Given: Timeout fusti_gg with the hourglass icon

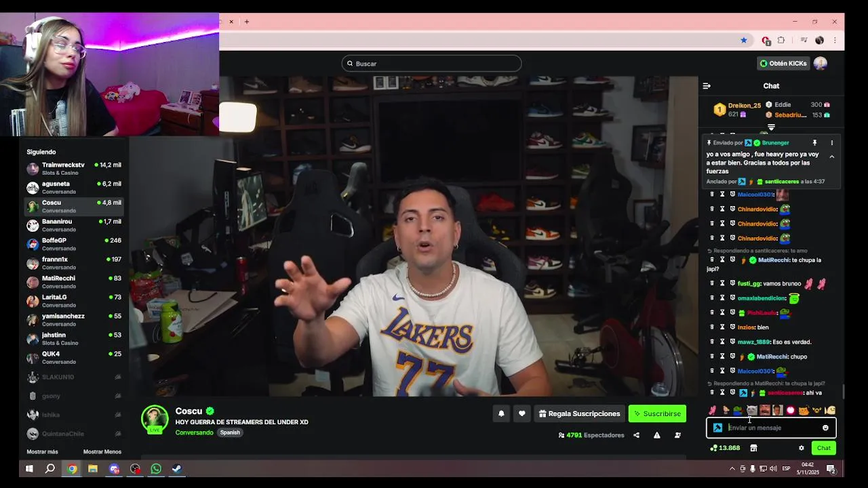Looking at the screenshot, I should [722, 283].
